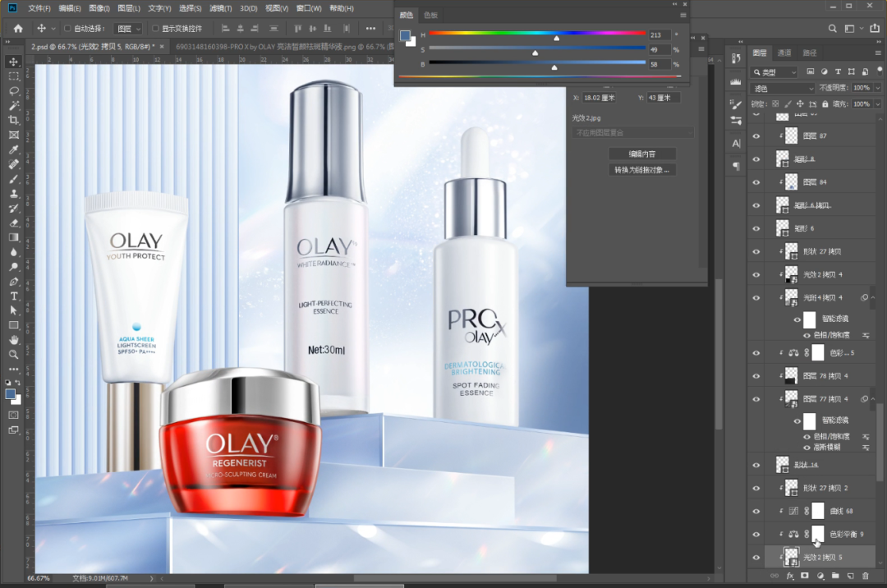Open the 文件(F) menu

[39, 8]
